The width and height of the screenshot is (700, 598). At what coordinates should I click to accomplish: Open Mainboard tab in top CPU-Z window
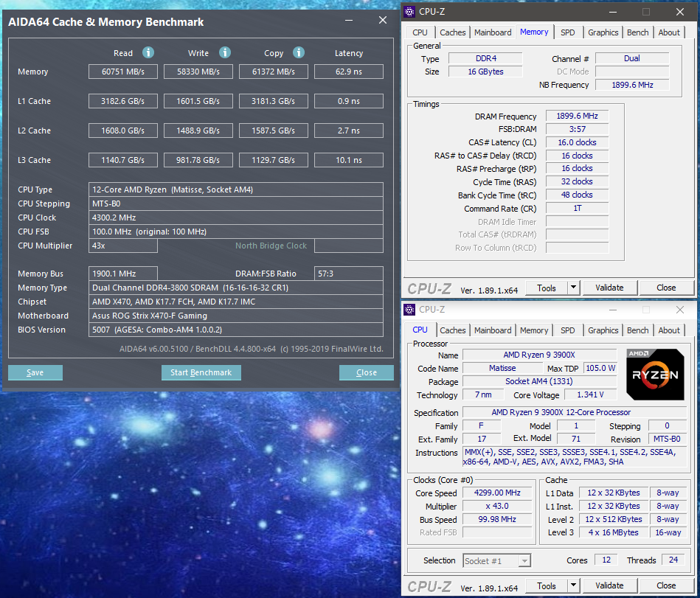click(493, 32)
